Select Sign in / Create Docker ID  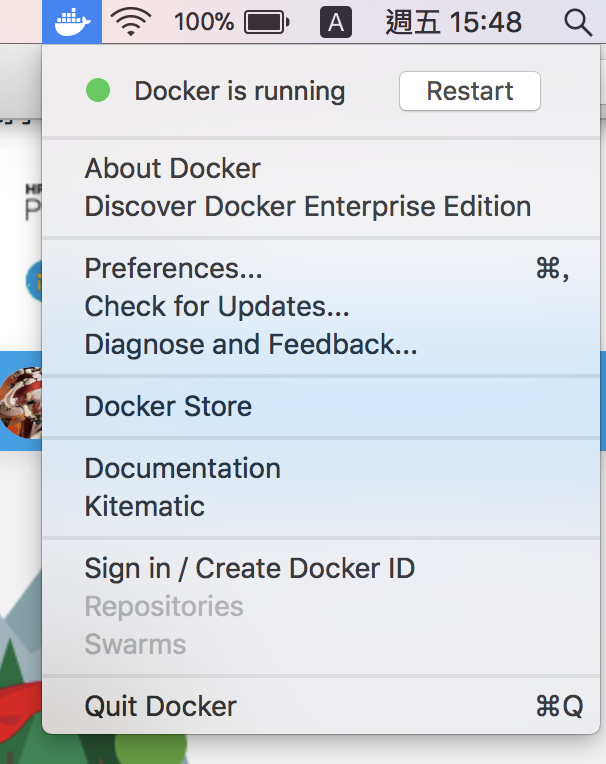250,568
